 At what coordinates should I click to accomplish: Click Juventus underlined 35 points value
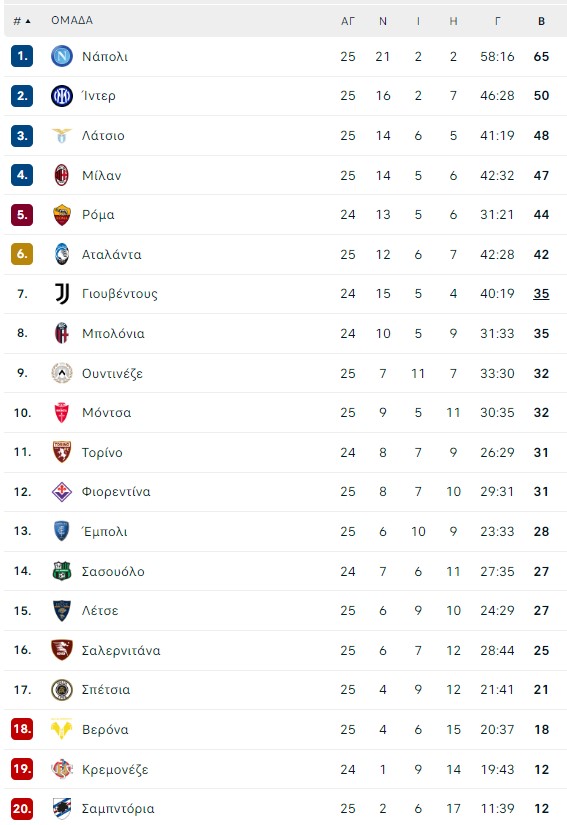(541, 294)
